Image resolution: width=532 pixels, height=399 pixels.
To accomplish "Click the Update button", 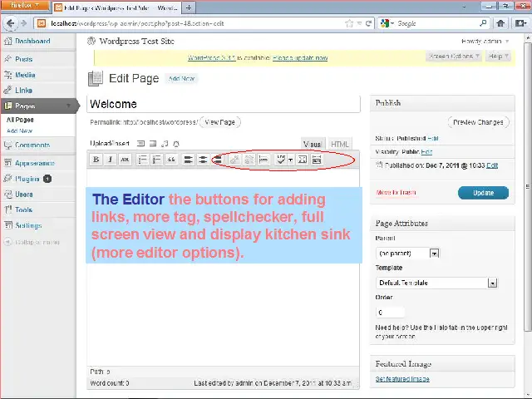I will tap(483, 193).
